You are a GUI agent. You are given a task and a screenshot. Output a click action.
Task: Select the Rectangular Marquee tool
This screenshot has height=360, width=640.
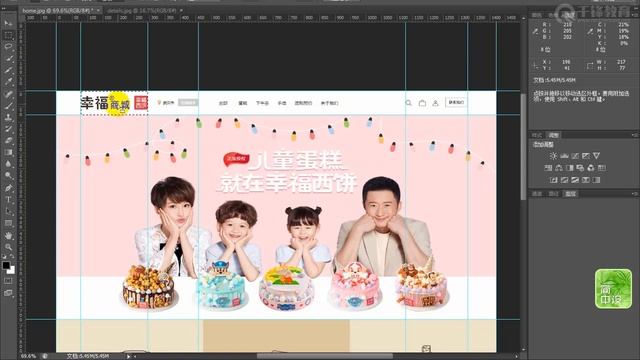click(8, 35)
